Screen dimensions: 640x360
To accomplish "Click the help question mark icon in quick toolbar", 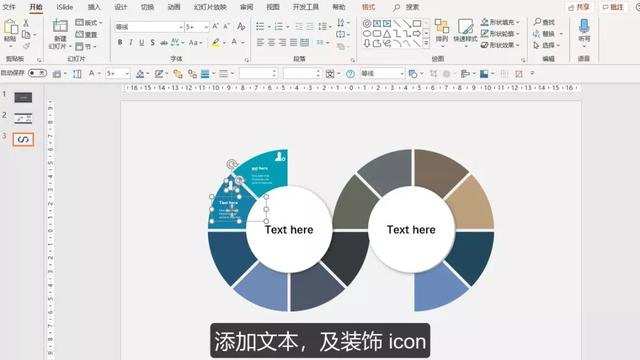I will 350,74.
